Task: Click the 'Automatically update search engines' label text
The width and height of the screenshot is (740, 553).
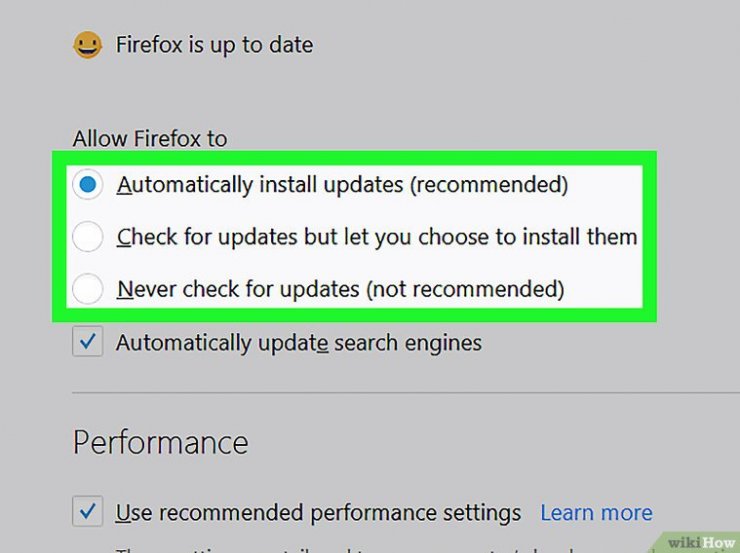Action: click(x=299, y=343)
